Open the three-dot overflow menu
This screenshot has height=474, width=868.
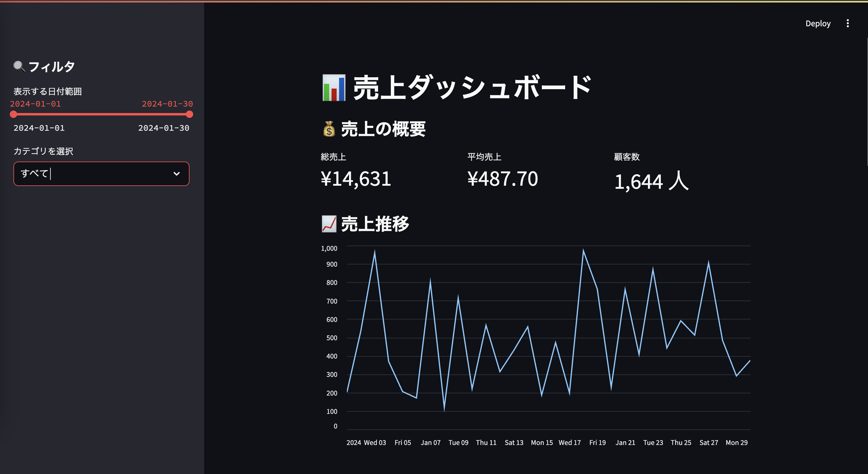pyautogui.click(x=848, y=23)
